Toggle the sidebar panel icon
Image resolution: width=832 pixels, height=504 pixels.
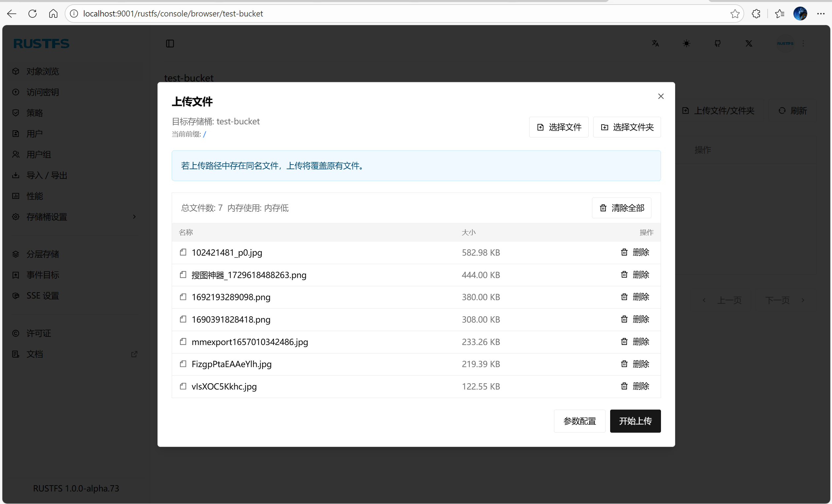(x=170, y=44)
